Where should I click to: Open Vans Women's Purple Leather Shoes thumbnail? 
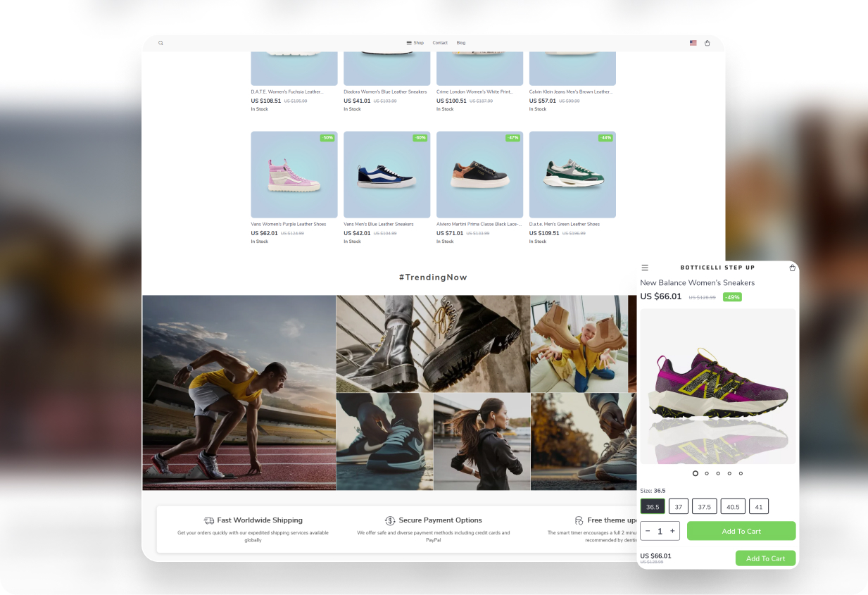pos(294,175)
